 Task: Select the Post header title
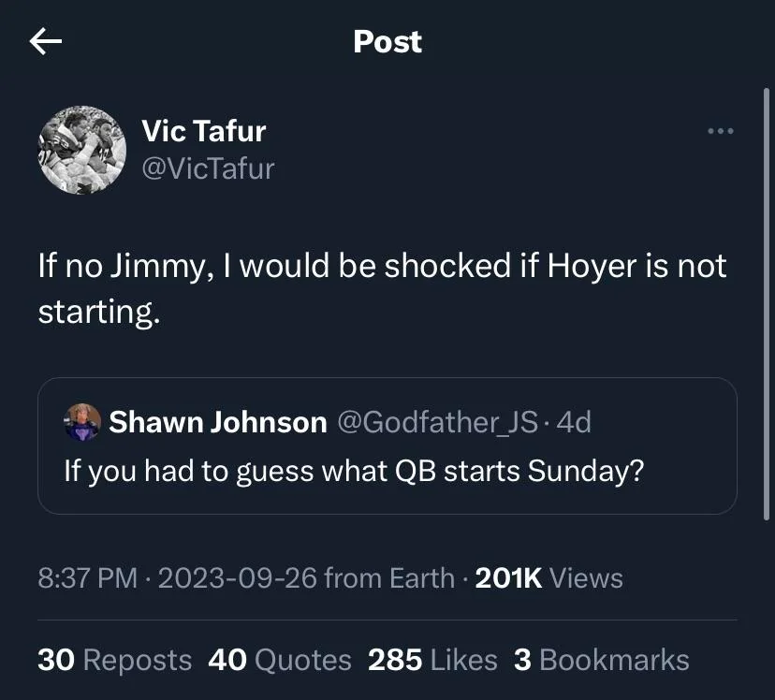pos(387,41)
